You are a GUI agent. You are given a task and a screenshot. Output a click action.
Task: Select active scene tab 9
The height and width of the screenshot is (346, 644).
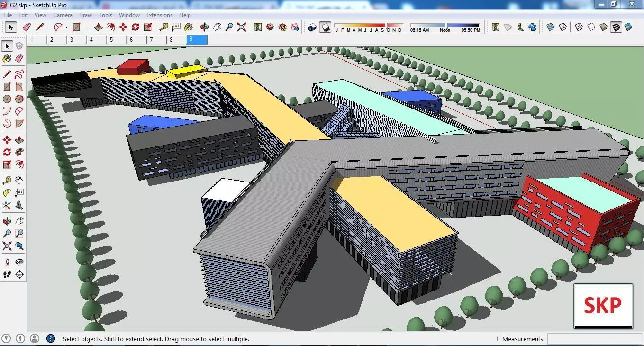click(x=197, y=40)
